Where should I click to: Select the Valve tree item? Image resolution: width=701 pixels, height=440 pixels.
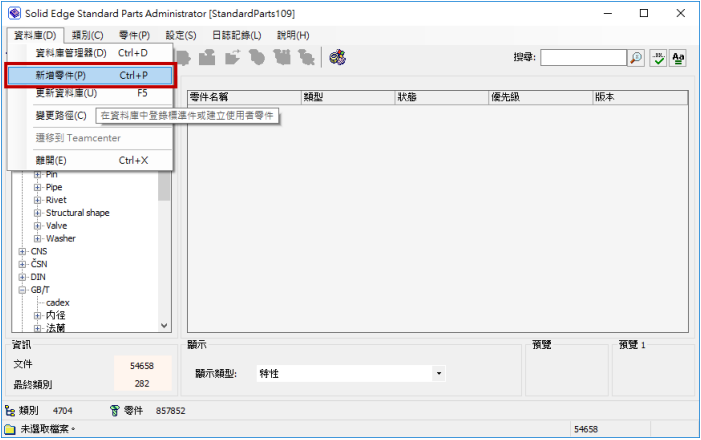pyautogui.click(x=56, y=226)
